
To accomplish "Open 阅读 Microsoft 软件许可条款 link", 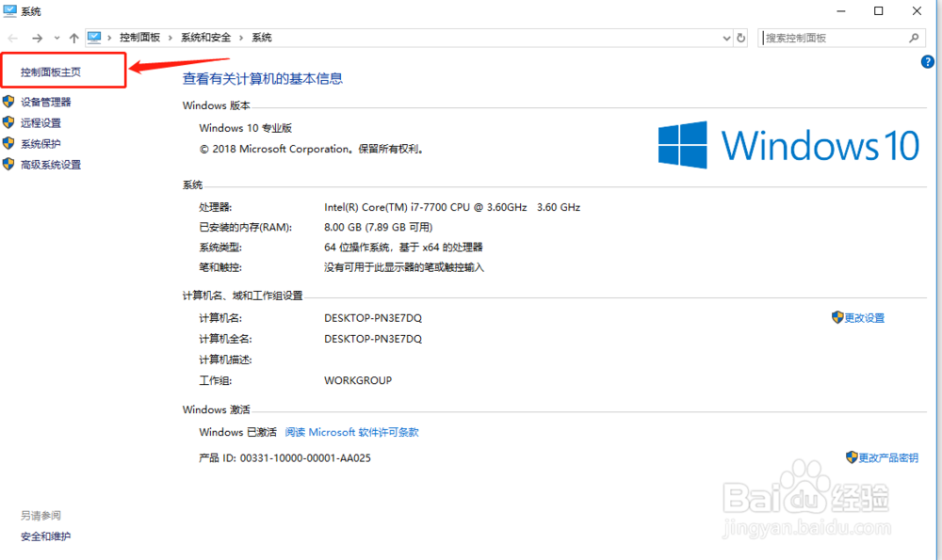I will click(352, 432).
